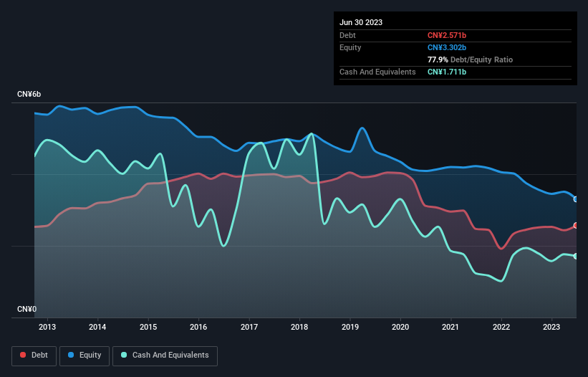The image size is (588, 377).
Task: Click the Equity row label in tooltip
Action: (350, 47)
